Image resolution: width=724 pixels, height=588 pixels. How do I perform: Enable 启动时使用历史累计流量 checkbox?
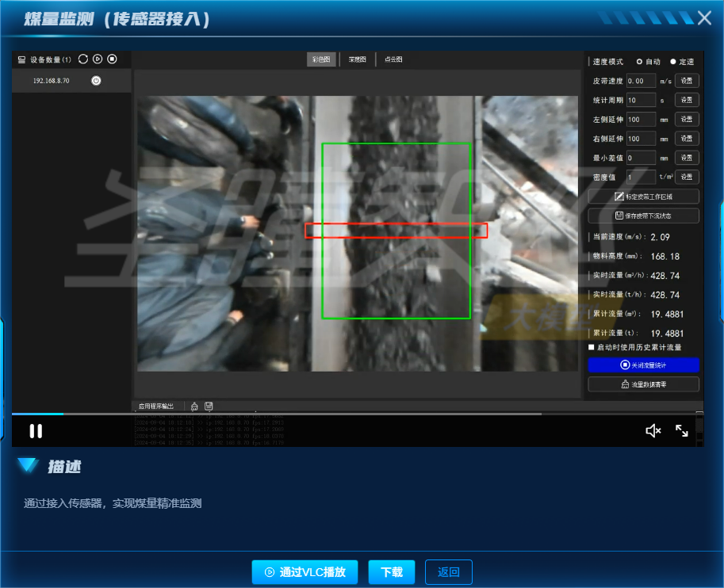pyautogui.click(x=592, y=347)
